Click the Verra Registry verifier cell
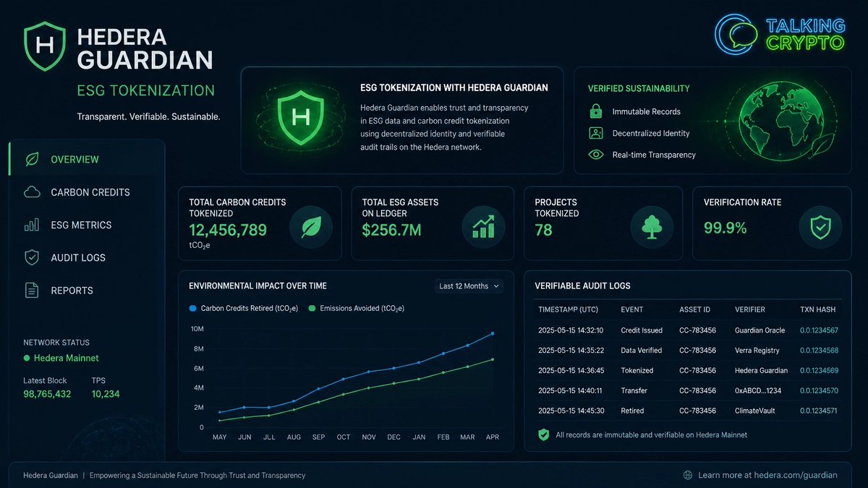 (x=757, y=351)
